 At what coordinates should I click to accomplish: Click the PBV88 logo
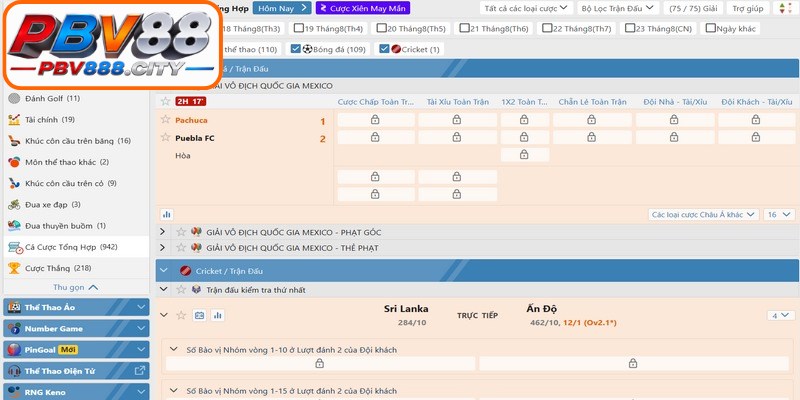tap(112, 45)
